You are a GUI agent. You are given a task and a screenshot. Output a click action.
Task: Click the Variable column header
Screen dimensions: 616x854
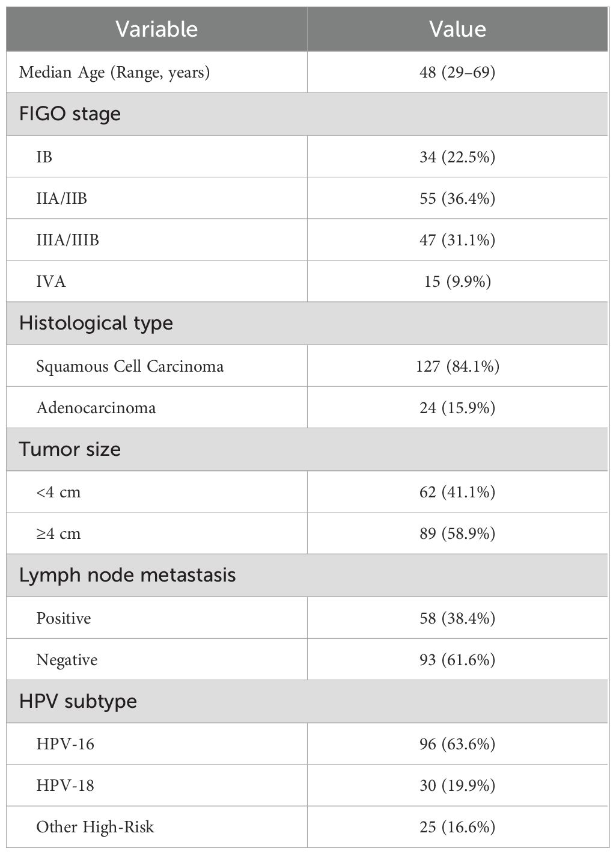pyautogui.click(x=156, y=29)
